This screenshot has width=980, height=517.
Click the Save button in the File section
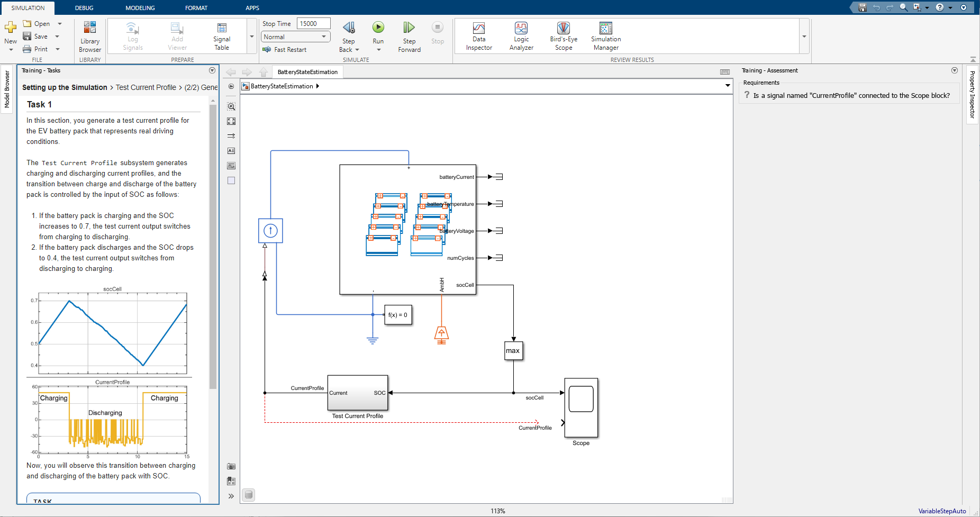(x=36, y=37)
